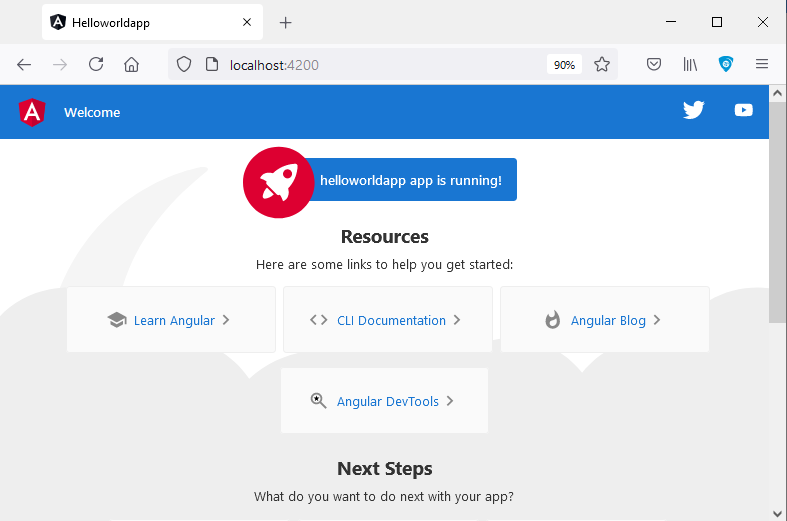Open the Firefox hamburger menu

(762, 64)
